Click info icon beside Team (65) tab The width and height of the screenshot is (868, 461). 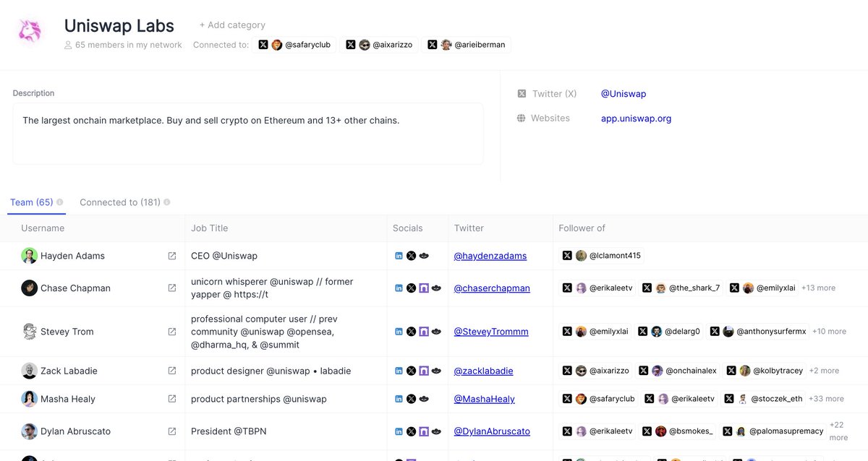coord(60,202)
